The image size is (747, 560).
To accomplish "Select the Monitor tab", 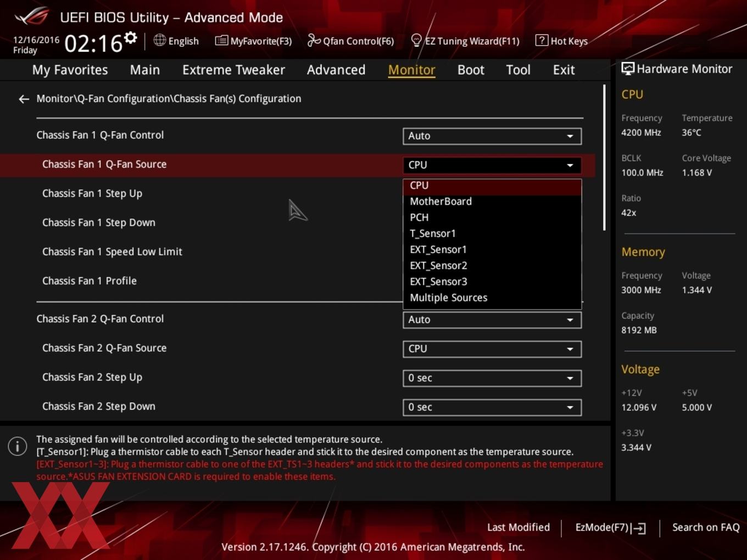I will tap(412, 70).
